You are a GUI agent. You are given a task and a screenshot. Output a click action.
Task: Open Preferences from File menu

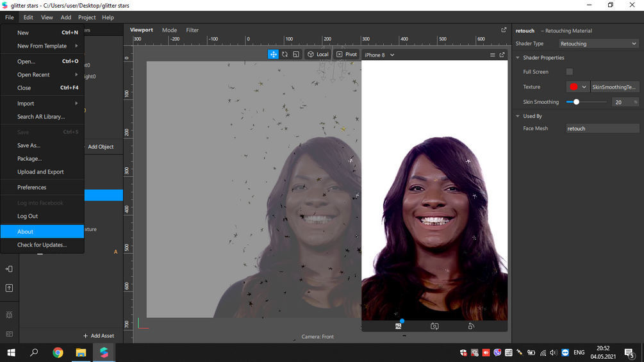point(42,187)
